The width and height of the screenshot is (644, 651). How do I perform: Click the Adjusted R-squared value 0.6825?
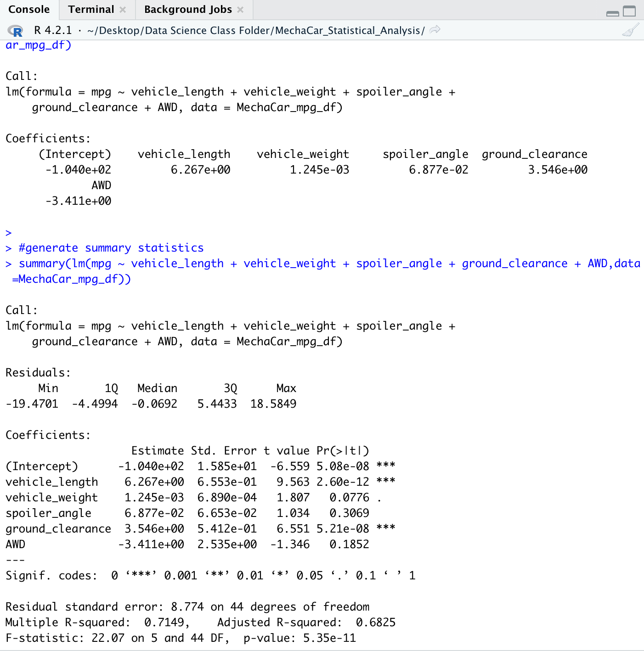coord(376,623)
